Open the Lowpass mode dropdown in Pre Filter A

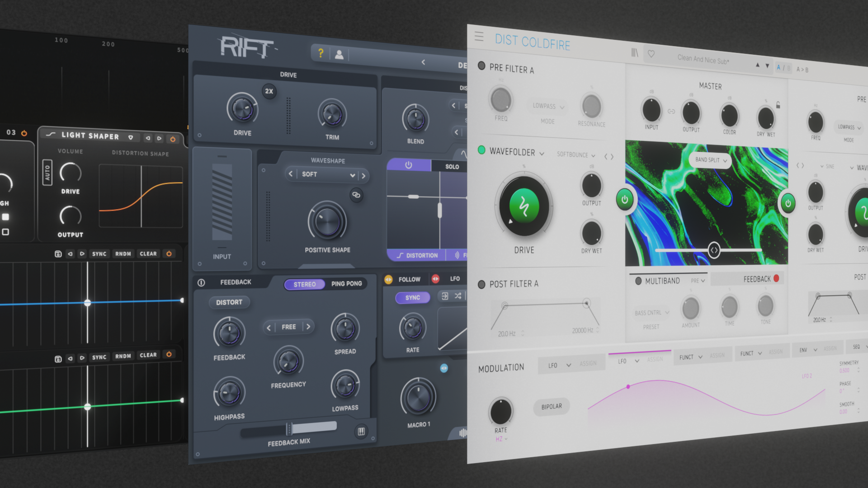click(x=548, y=106)
